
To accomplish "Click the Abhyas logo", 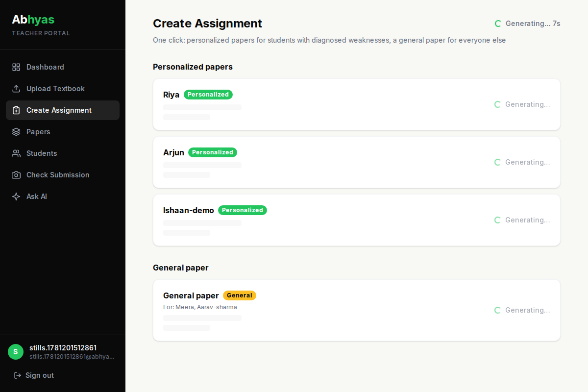I will click(x=33, y=20).
